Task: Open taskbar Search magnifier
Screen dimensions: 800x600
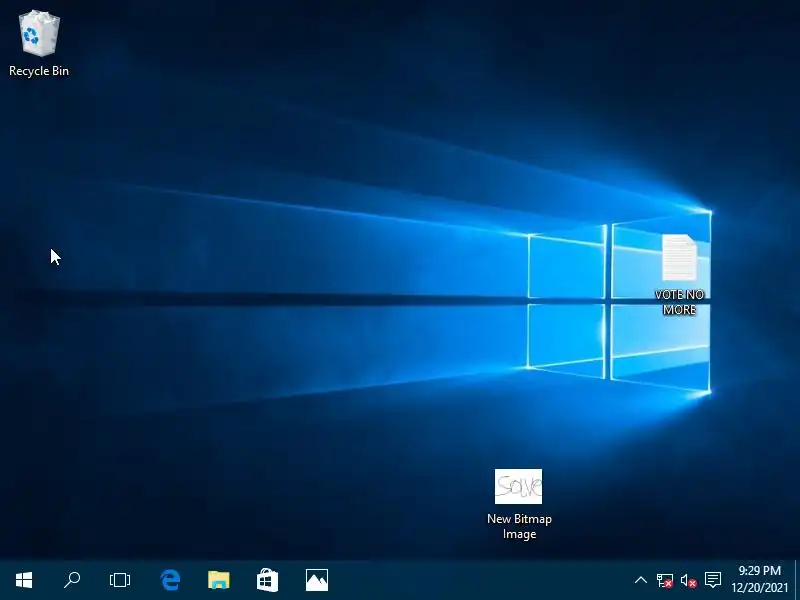Action: click(x=72, y=580)
